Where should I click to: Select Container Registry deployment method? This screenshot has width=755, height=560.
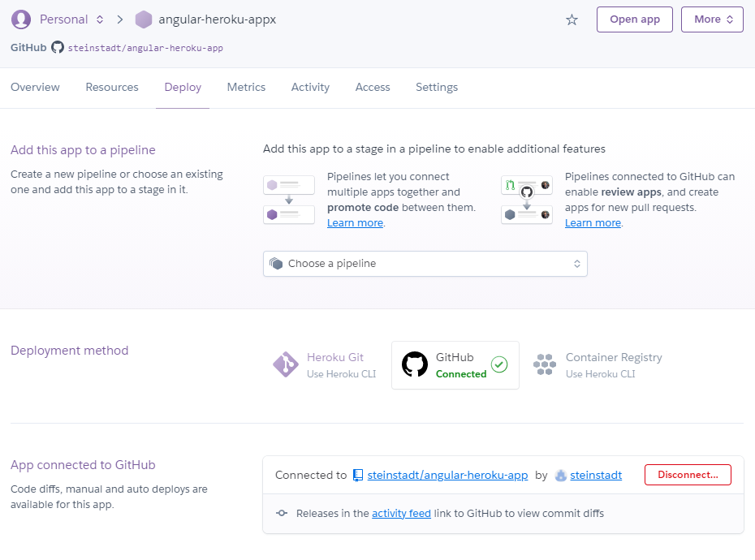(598, 365)
